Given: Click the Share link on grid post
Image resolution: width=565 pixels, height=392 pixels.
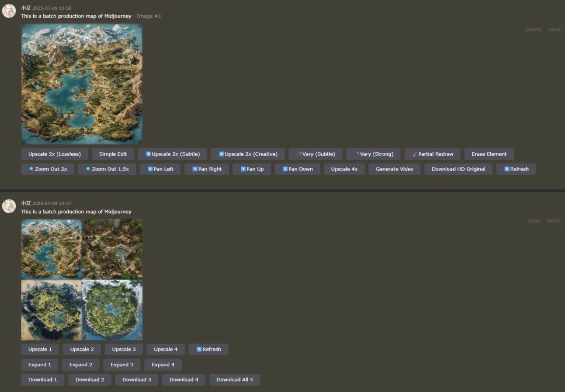Looking at the screenshot, I should click(x=534, y=221).
